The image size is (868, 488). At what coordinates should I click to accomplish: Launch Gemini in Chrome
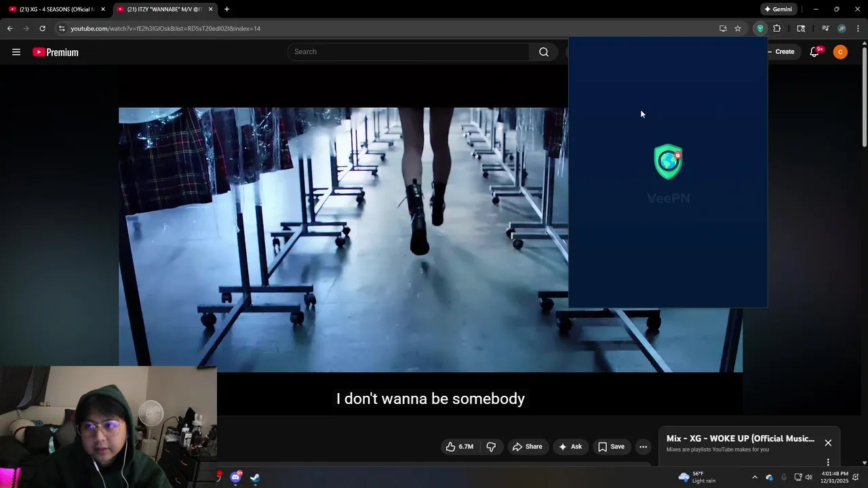778,9
